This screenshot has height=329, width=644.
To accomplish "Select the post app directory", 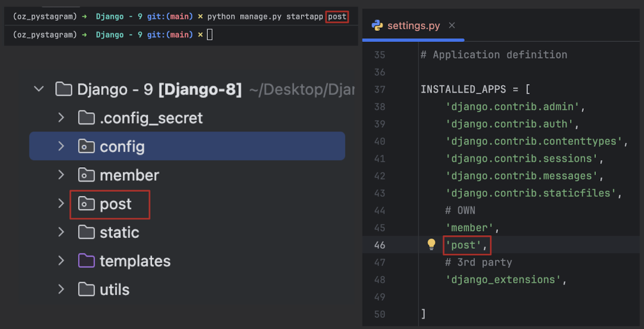I will pos(187,203).
